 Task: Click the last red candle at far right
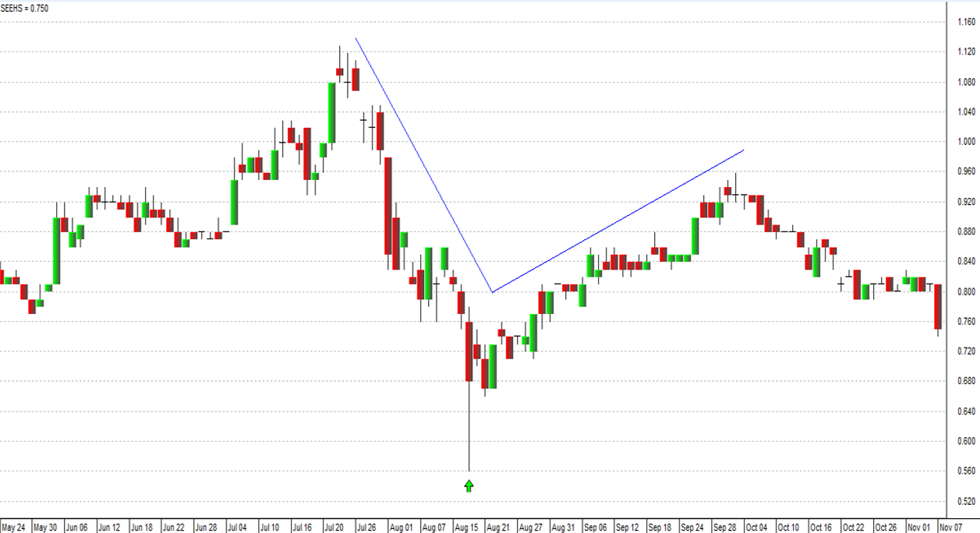point(938,306)
